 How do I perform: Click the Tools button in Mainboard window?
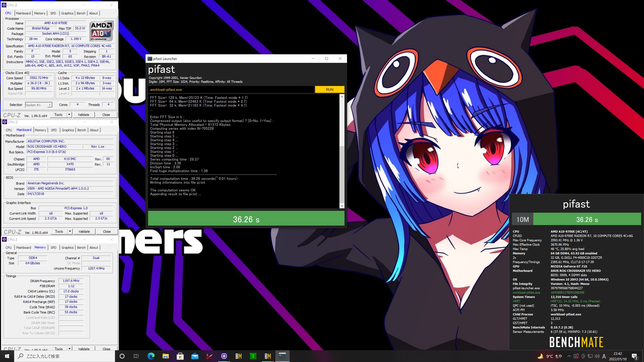[59, 232]
